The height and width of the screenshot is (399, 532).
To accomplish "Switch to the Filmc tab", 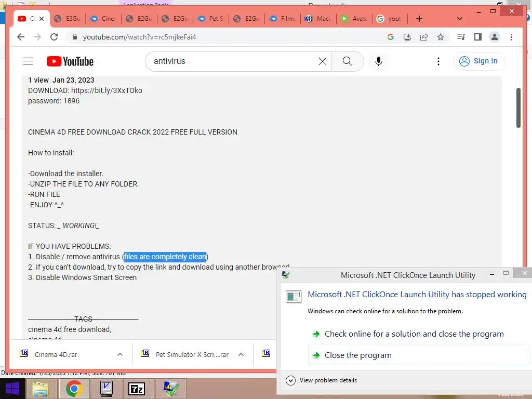I will 282,19.
